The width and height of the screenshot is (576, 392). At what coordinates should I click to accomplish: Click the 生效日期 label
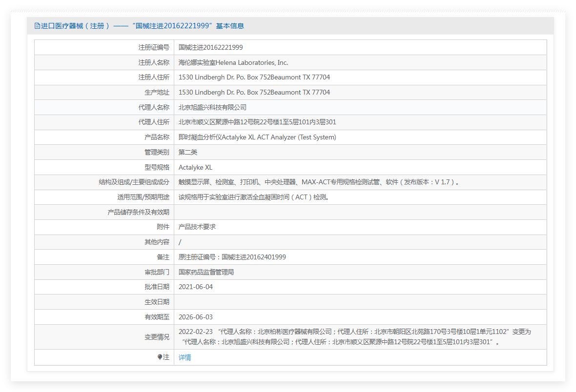157,302
